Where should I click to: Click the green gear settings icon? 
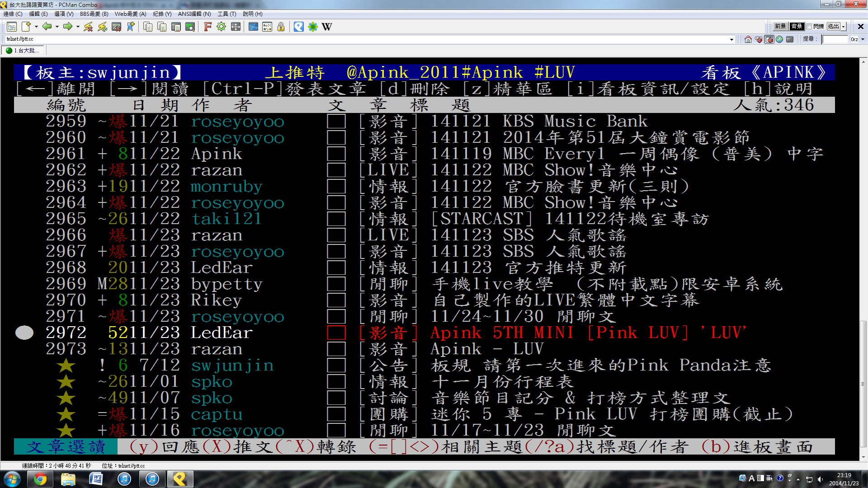point(221,27)
